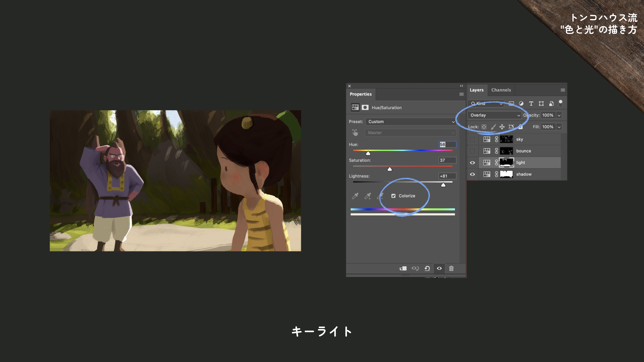Filter layers by smart objects
Image resolution: width=644 pixels, height=362 pixels.
tap(551, 103)
